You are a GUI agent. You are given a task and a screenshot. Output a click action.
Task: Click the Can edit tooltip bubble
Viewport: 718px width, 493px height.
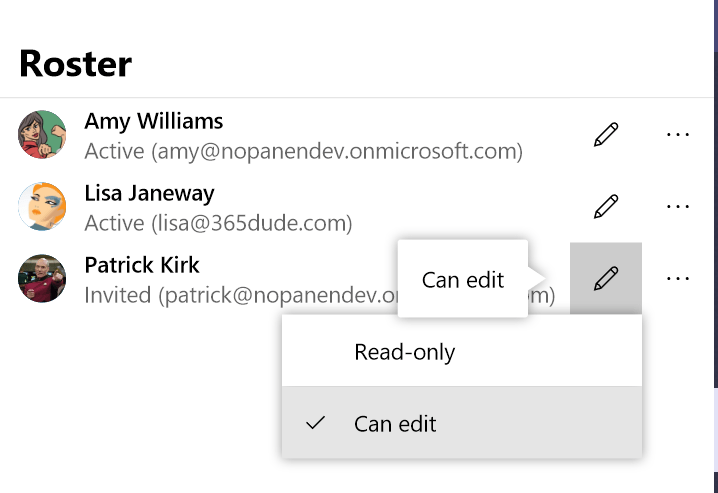[x=462, y=280]
